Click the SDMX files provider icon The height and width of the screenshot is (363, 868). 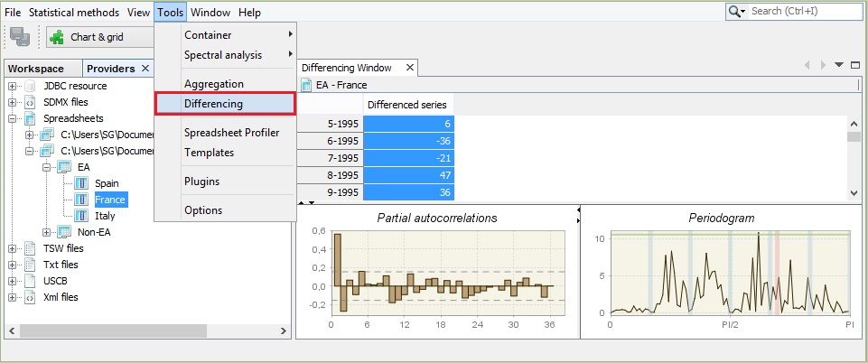click(30, 102)
